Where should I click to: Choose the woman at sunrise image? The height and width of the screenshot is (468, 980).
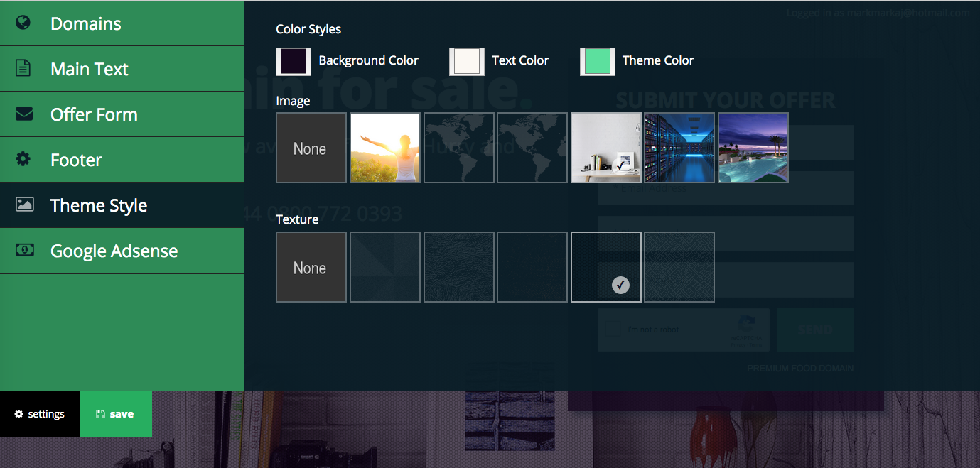pyautogui.click(x=385, y=148)
